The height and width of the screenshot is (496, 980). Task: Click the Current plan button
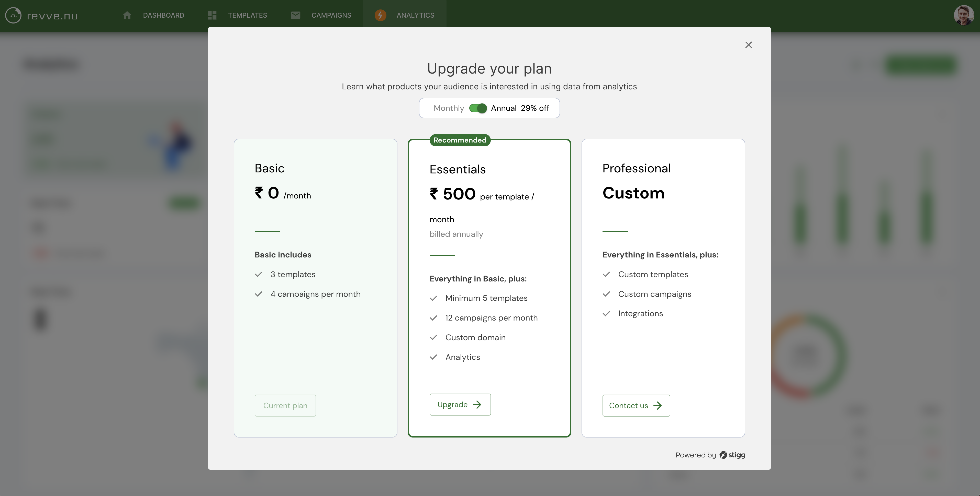(x=285, y=406)
